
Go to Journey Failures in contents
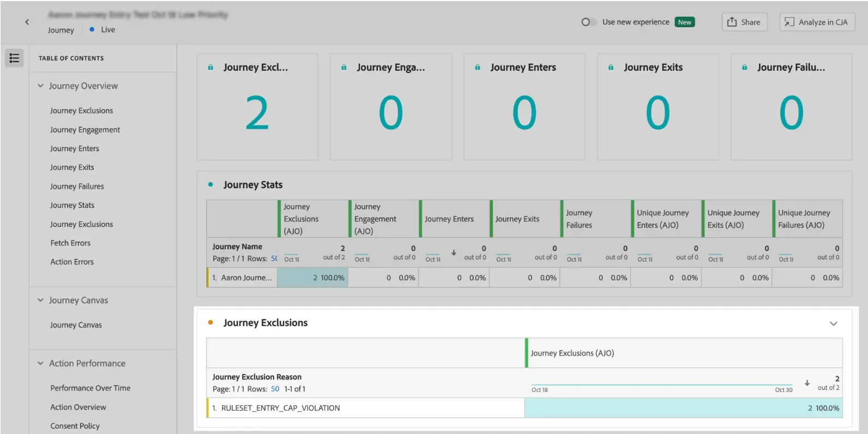[77, 186]
